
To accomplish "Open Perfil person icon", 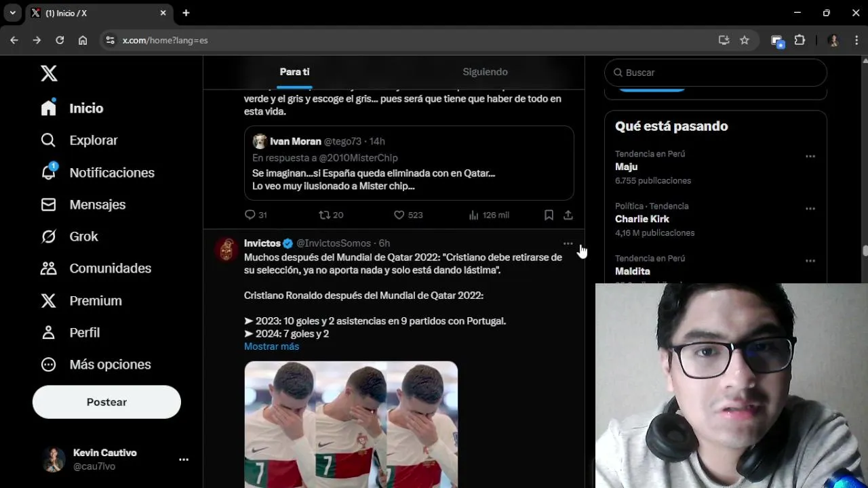I will click(48, 333).
